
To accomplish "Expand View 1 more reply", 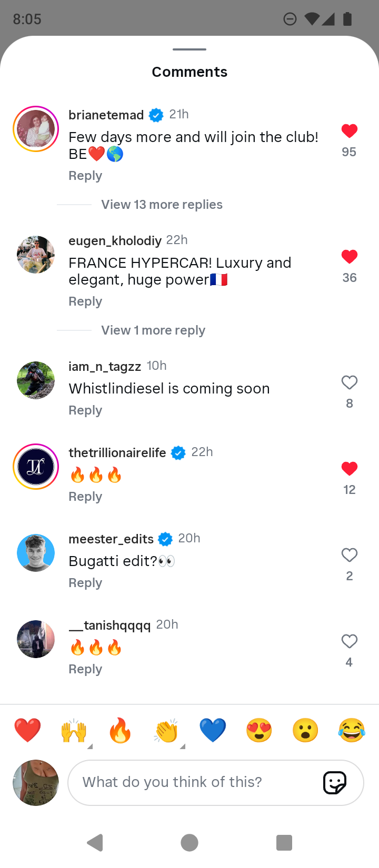I will tap(153, 330).
